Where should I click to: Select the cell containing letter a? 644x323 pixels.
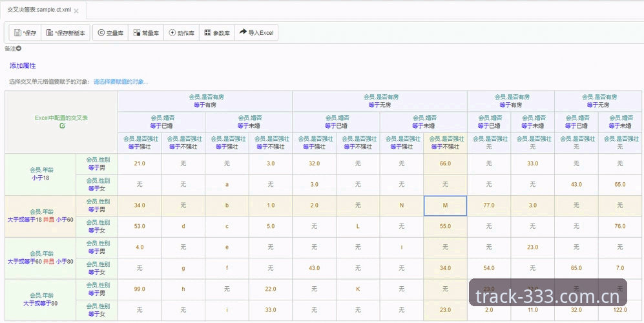[x=227, y=185]
